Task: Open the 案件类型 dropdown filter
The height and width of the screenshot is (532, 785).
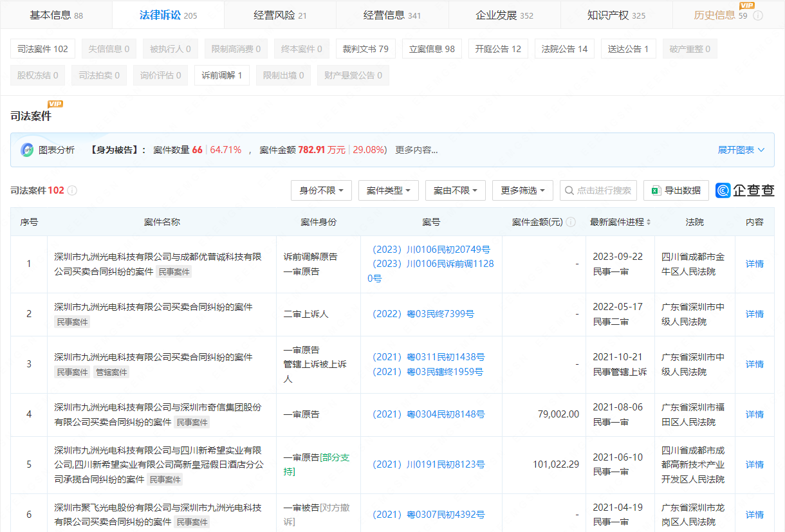Action: pyautogui.click(x=388, y=190)
